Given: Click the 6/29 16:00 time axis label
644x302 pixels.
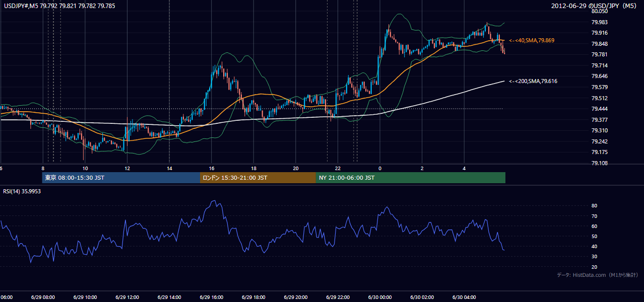Looking at the screenshot, I should pos(211,297).
